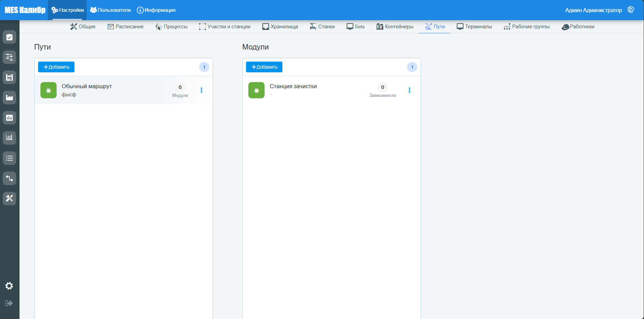Click the MES Калибр logo
Image resolution: width=644 pixels, height=319 pixels.
(x=25, y=10)
